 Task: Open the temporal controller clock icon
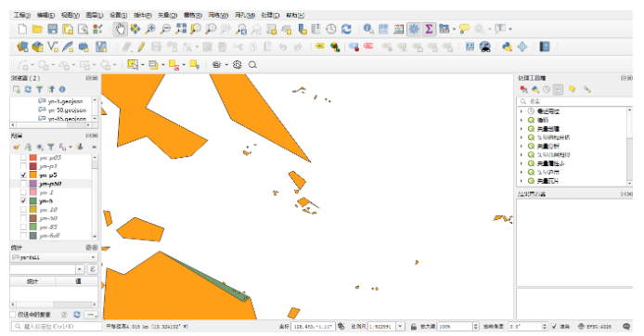pyautogui.click(x=331, y=29)
